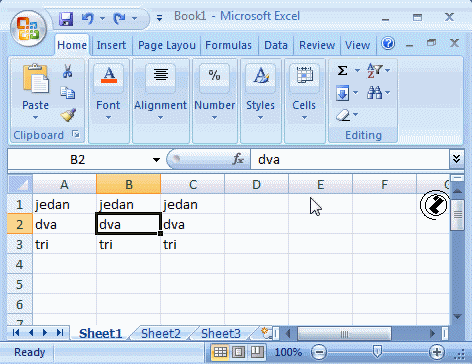The image size is (472, 364).
Task: Click the Save floppy disk icon
Action: click(66, 19)
